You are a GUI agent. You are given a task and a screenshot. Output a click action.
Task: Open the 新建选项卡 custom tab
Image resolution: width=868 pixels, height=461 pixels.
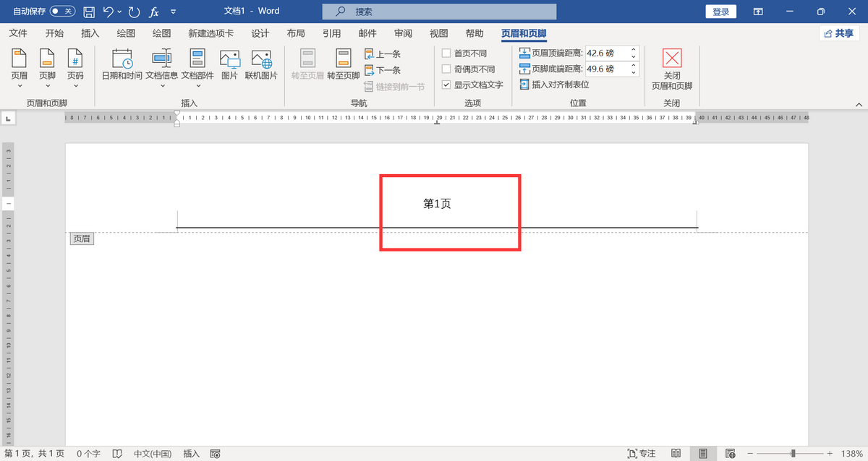pos(210,33)
